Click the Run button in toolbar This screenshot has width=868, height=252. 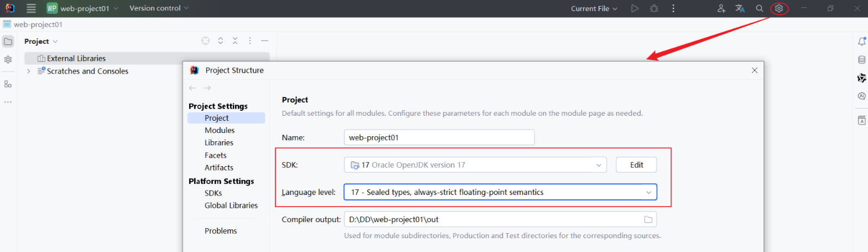(635, 8)
